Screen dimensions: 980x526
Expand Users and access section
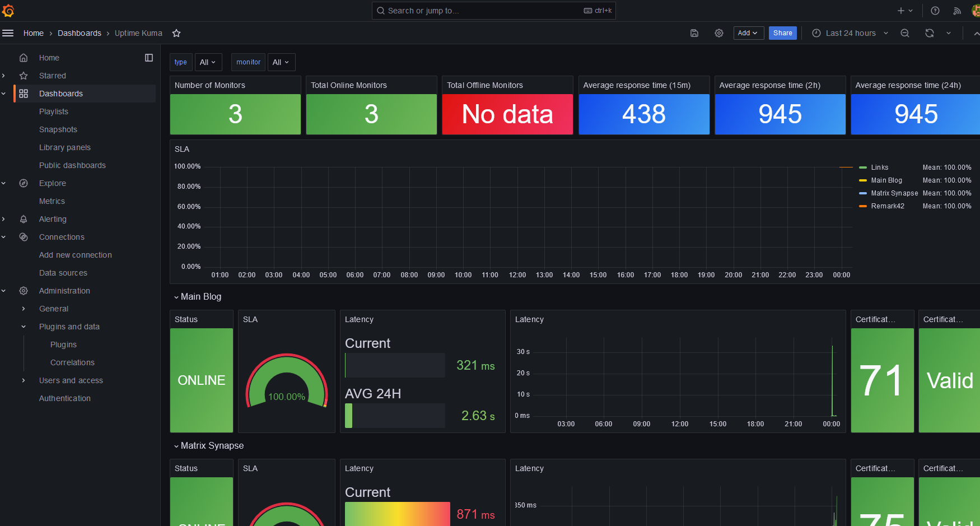click(24, 380)
